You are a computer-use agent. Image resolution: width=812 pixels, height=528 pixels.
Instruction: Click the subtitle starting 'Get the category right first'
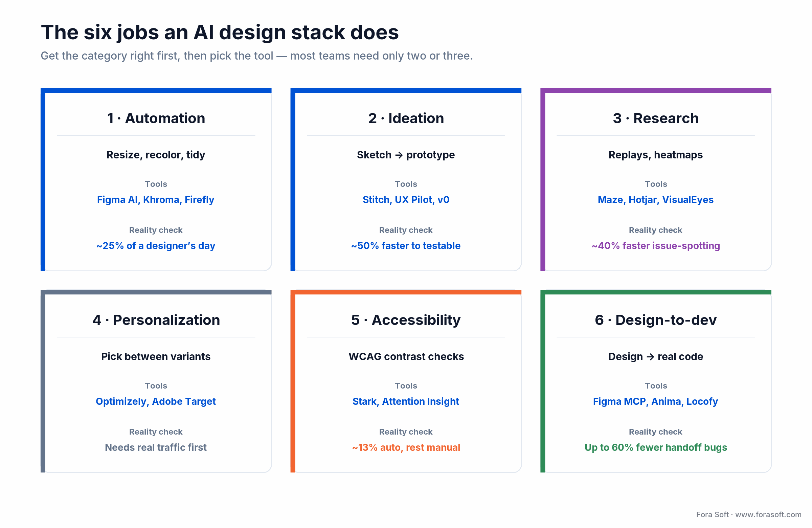(257, 56)
